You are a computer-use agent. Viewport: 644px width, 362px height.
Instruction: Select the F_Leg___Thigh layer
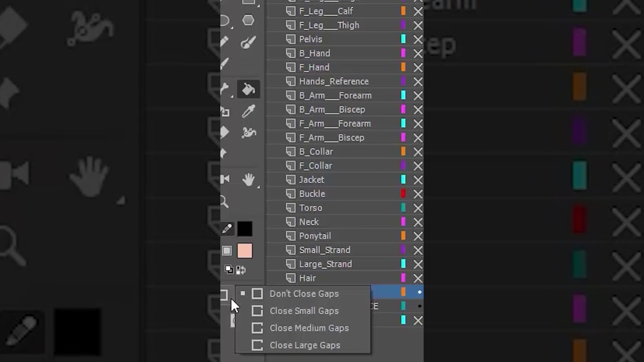tap(329, 25)
